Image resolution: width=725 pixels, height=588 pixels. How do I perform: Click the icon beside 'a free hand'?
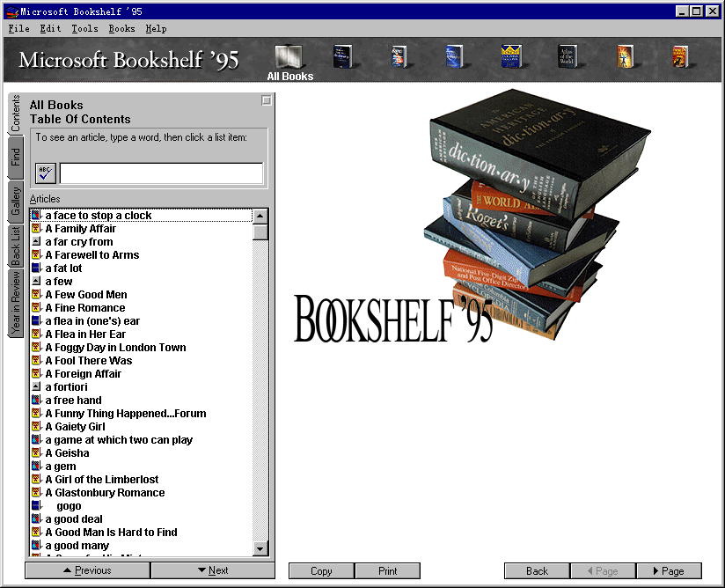pyautogui.click(x=36, y=400)
